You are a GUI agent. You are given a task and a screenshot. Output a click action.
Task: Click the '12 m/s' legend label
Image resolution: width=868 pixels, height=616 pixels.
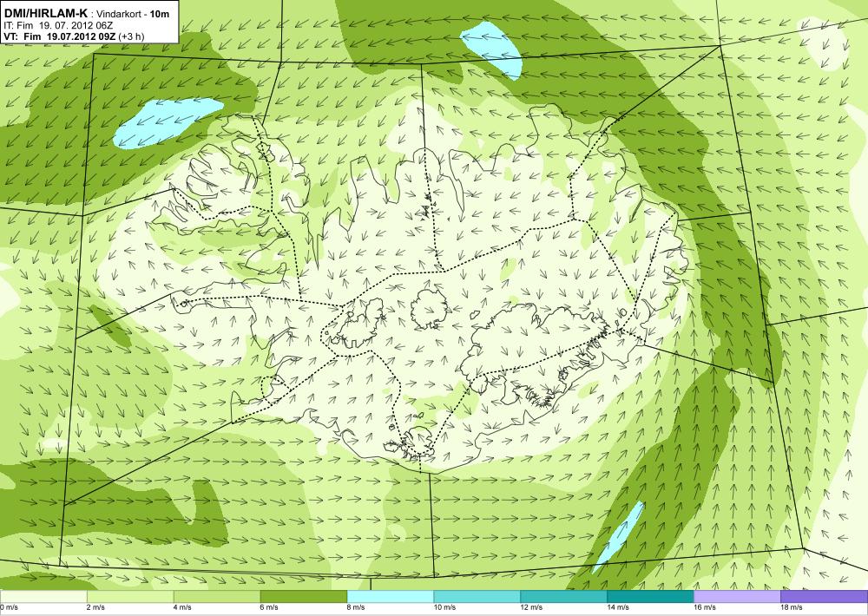tap(532, 607)
